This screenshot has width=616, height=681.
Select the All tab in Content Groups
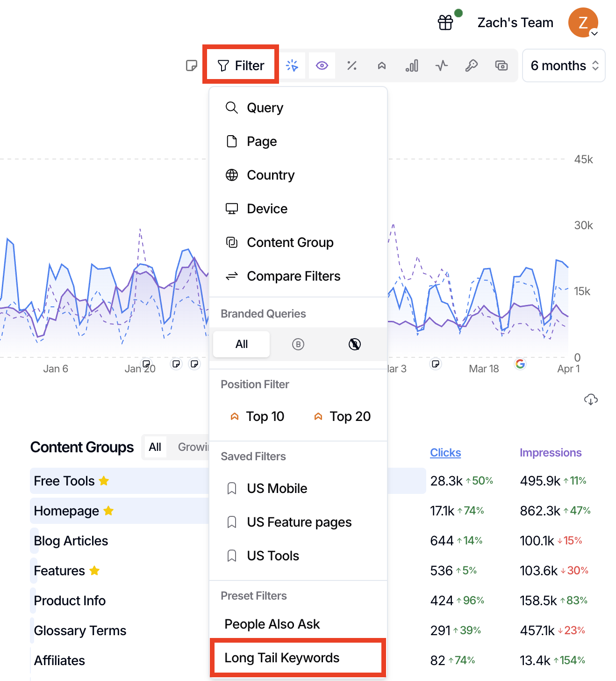(155, 447)
